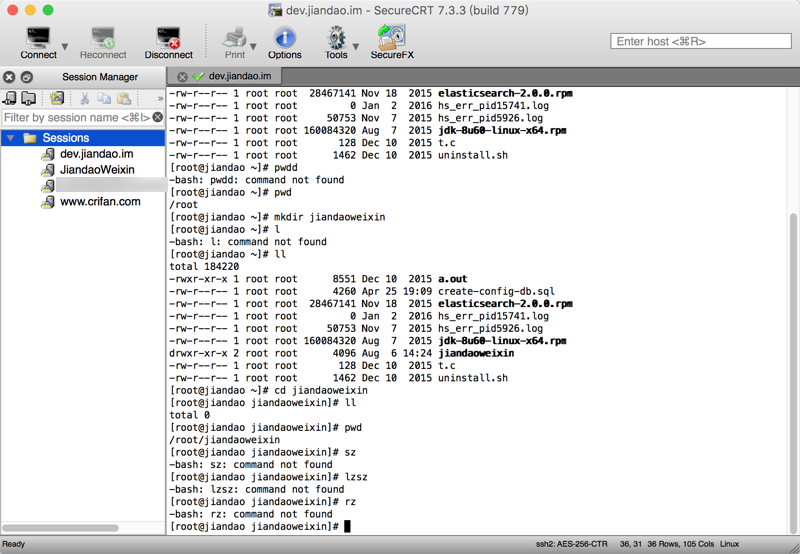Click 'Linux' in the status bar
The height and width of the screenshot is (554, 800).
730,544
